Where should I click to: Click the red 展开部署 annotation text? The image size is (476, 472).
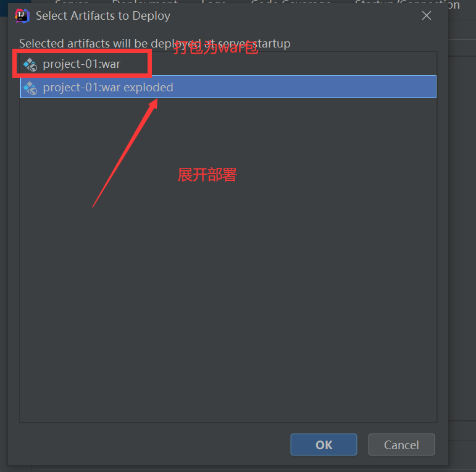pos(207,175)
